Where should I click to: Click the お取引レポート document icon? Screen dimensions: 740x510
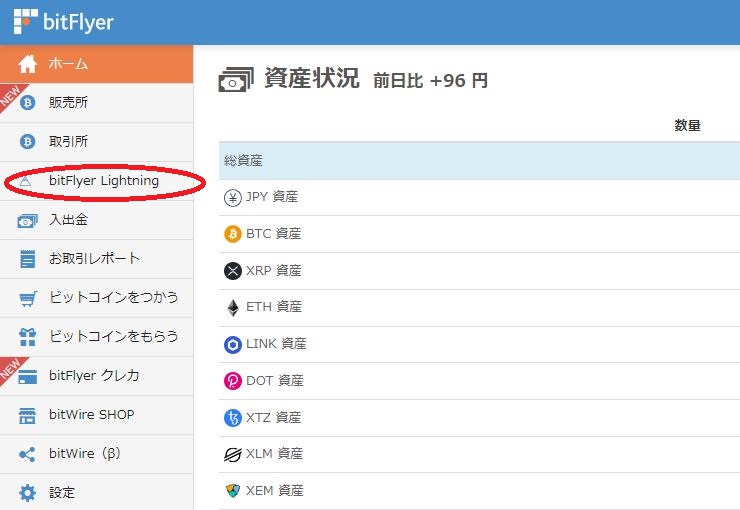click(27, 259)
